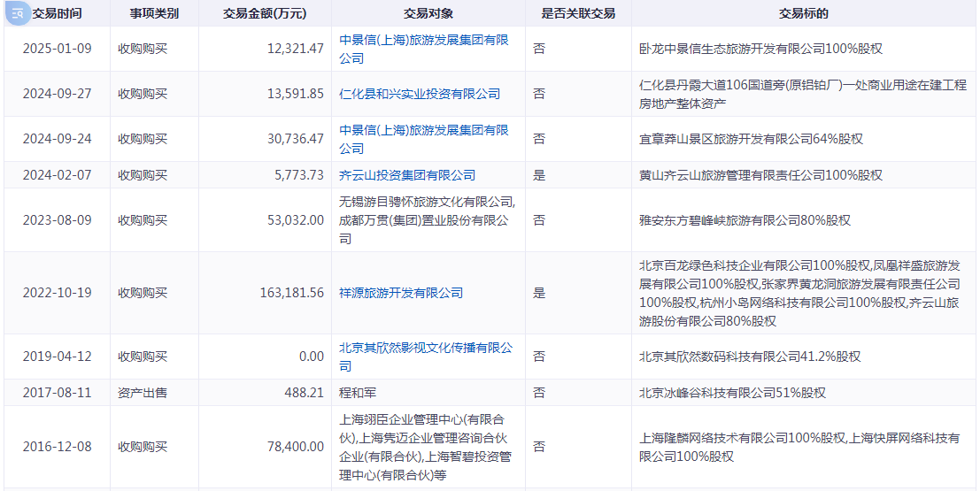Click target 卧龙中景信生态旅游开发有限公司100%股权

pyautogui.click(x=760, y=50)
